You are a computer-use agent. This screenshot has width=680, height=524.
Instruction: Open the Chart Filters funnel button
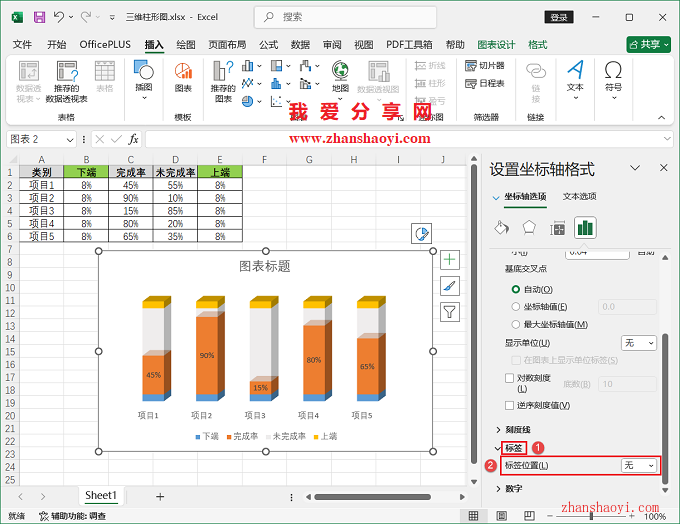coord(450,312)
